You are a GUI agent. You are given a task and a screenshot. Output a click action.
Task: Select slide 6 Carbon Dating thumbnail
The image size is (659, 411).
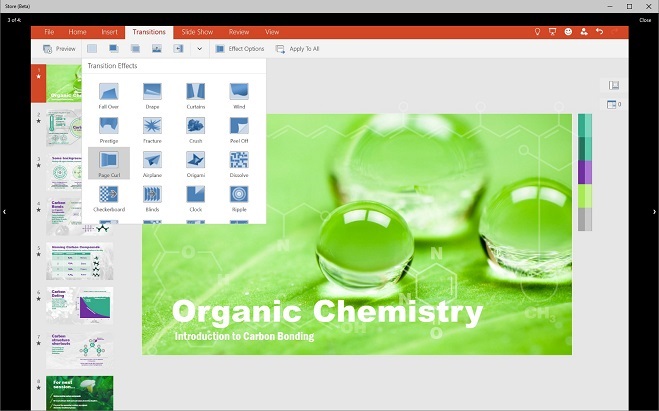click(x=79, y=306)
